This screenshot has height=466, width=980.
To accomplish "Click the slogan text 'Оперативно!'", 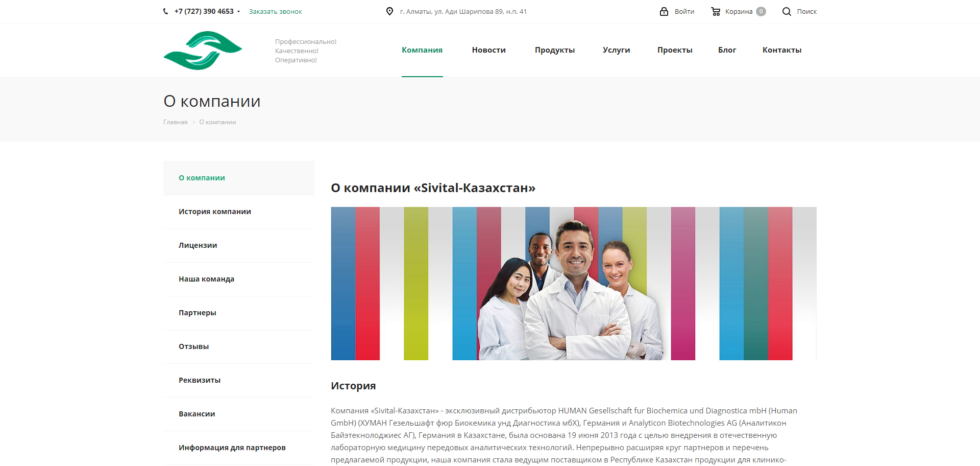I will [x=296, y=60].
